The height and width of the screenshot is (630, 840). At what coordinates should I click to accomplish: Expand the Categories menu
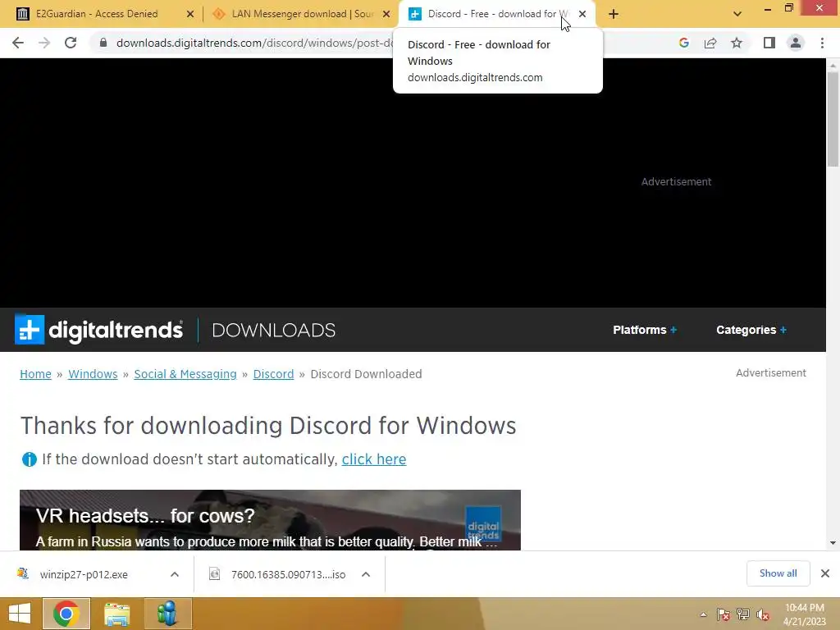point(751,330)
